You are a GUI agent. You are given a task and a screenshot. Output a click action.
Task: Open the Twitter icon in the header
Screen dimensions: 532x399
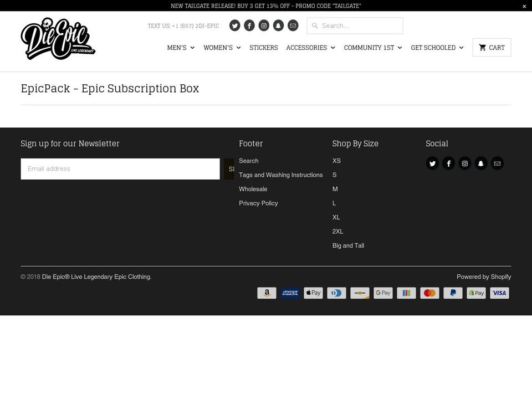pyautogui.click(x=235, y=25)
